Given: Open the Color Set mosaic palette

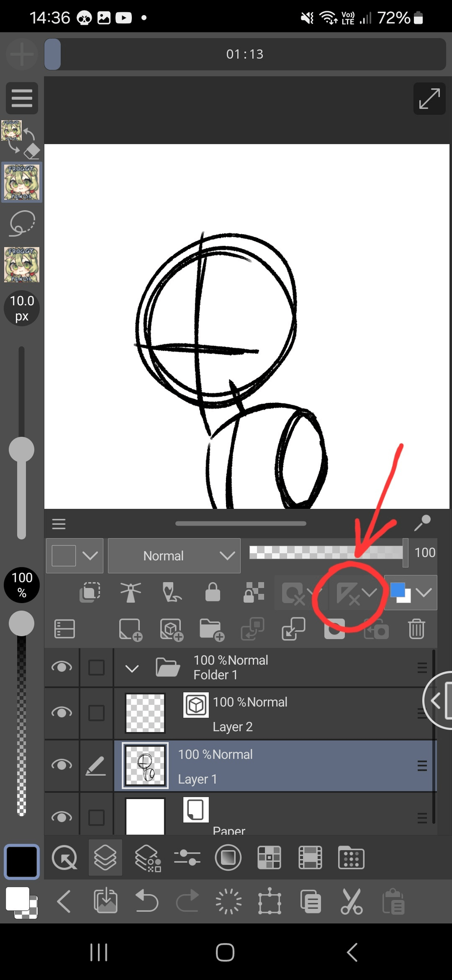Looking at the screenshot, I should (269, 858).
